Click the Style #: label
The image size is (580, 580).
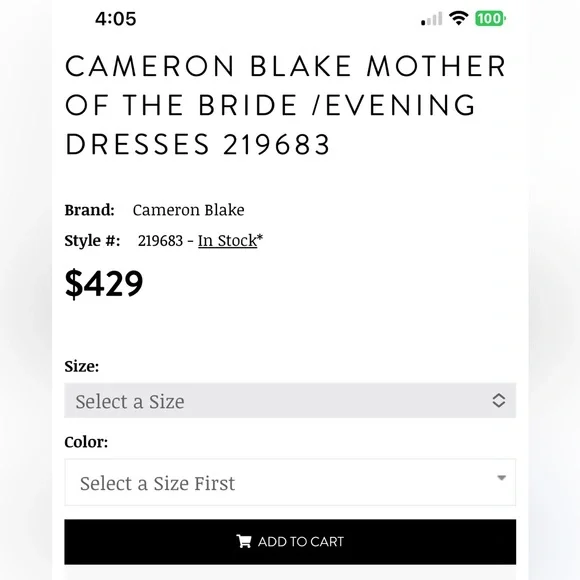[92, 240]
